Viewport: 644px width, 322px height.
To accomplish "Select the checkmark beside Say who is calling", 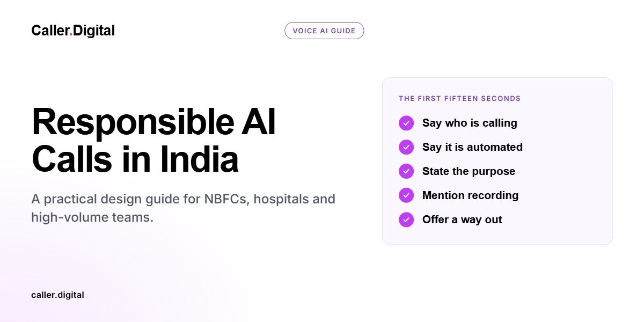I will pyautogui.click(x=406, y=123).
